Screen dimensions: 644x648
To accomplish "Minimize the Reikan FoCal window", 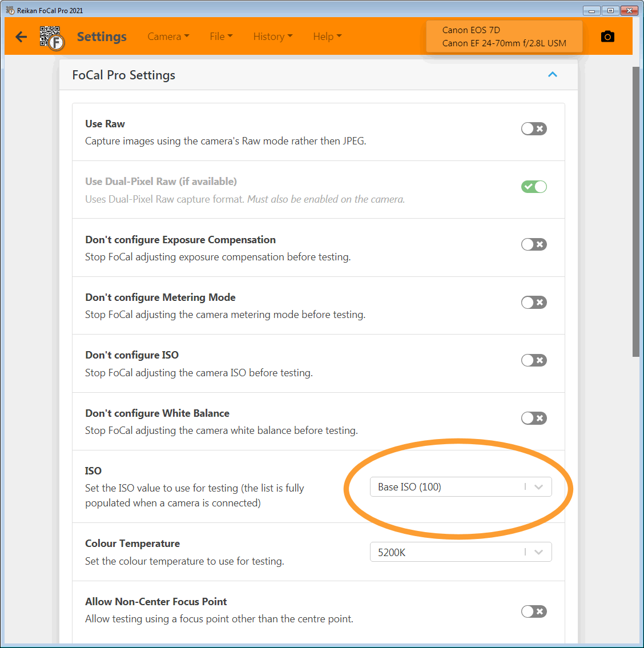I will pyautogui.click(x=591, y=11).
